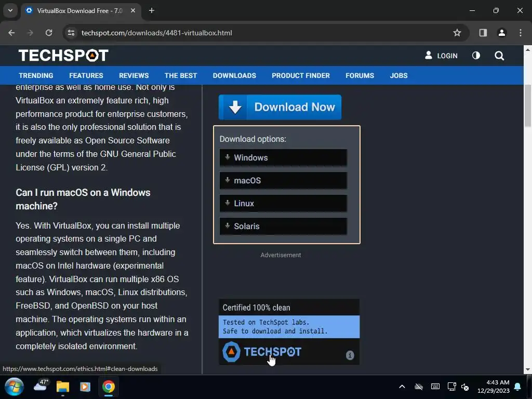
Task: Click the muted volume tray icon
Action: click(x=465, y=387)
